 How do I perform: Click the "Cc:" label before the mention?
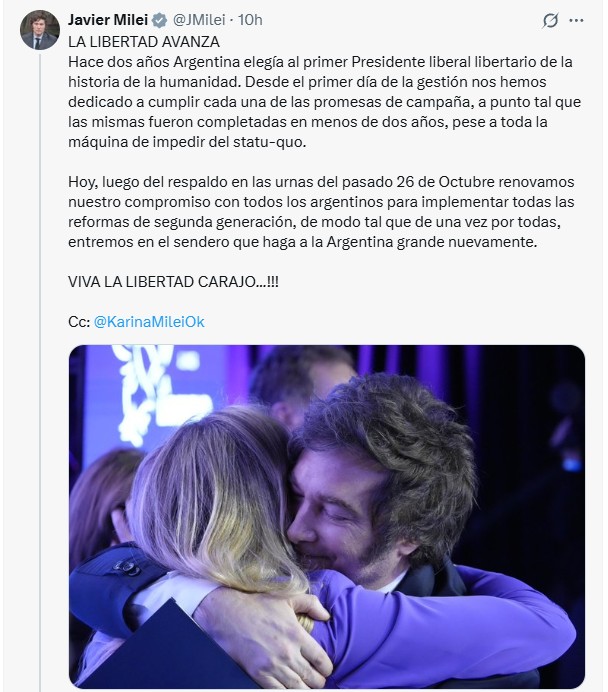point(78,322)
